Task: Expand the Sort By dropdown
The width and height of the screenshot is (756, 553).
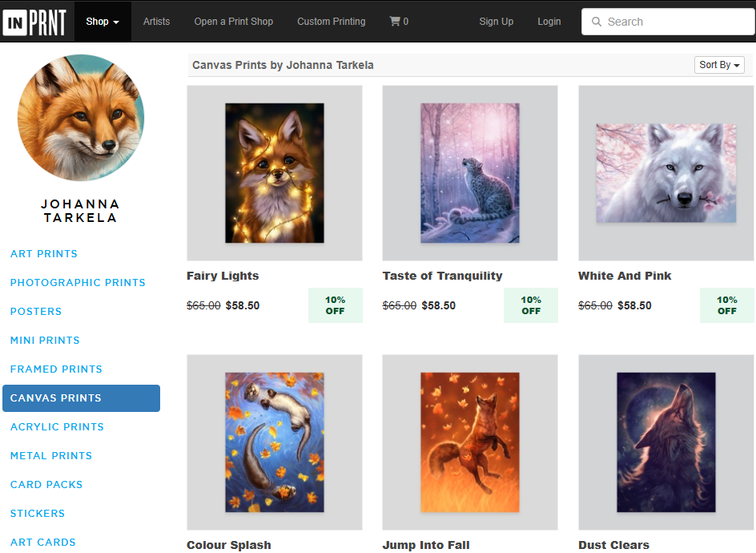Action: click(719, 65)
